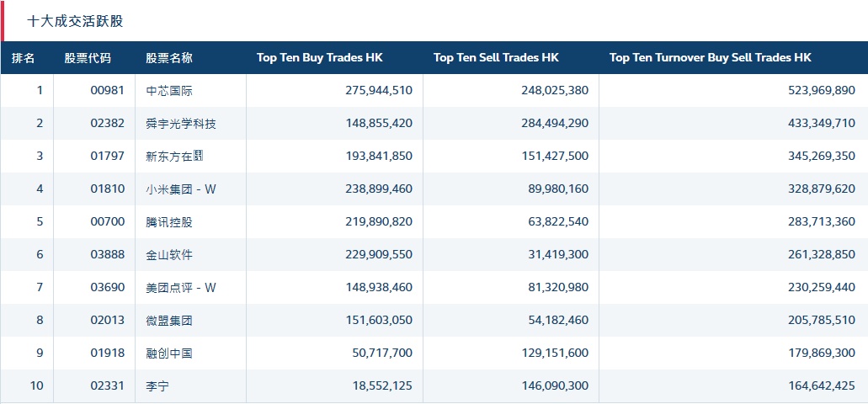Open the 舜宇光学科技 stock link
868x404 pixels.
pyautogui.click(x=181, y=124)
